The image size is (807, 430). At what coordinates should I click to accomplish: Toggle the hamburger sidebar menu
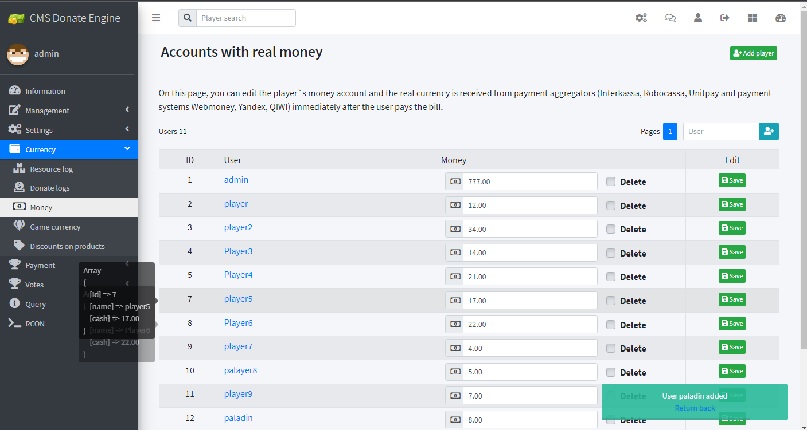click(x=156, y=18)
